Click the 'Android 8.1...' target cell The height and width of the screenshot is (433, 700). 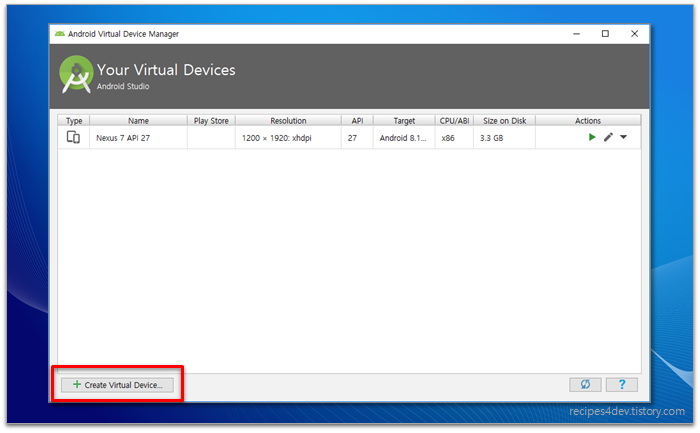click(404, 137)
